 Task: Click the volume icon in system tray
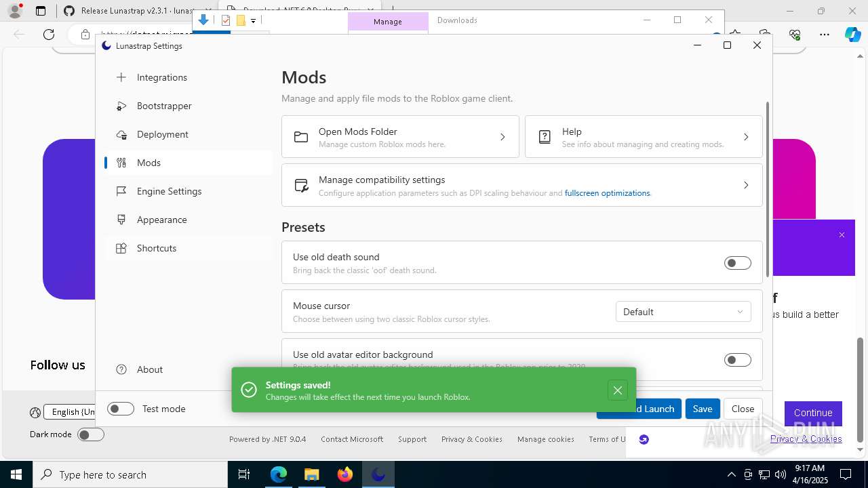point(781,474)
